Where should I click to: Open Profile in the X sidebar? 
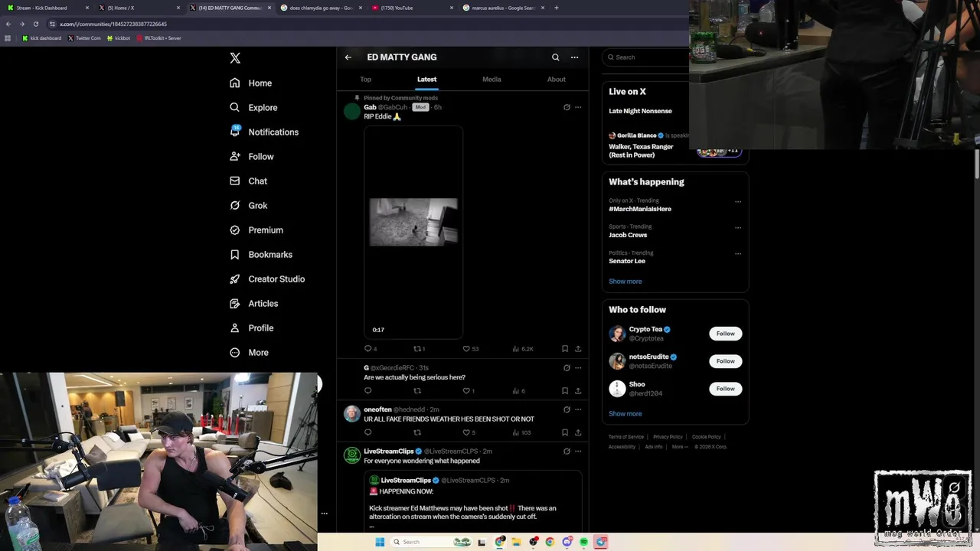click(x=251, y=328)
